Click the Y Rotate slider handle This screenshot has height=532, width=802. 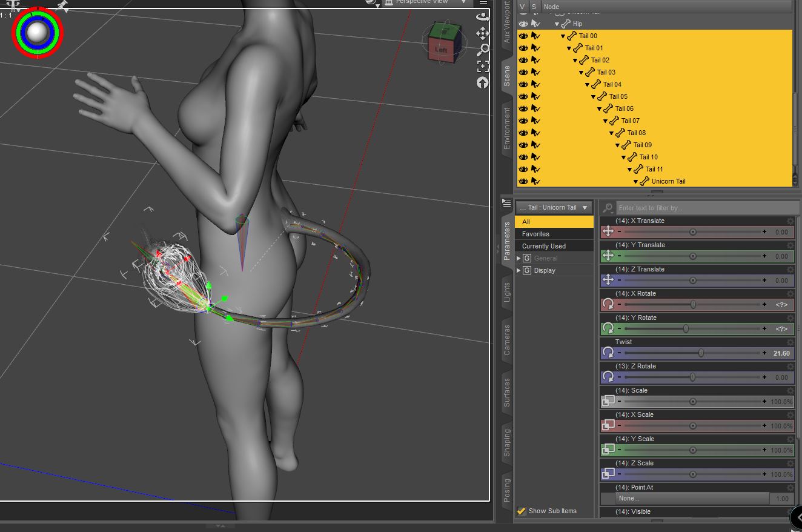686,328
